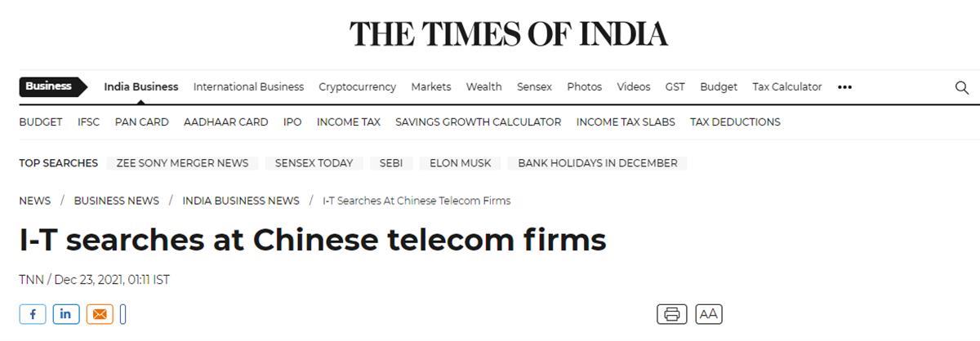This screenshot has height=341, width=980.
Task: Expand the three-dot more sections menu
Action: tap(844, 86)
